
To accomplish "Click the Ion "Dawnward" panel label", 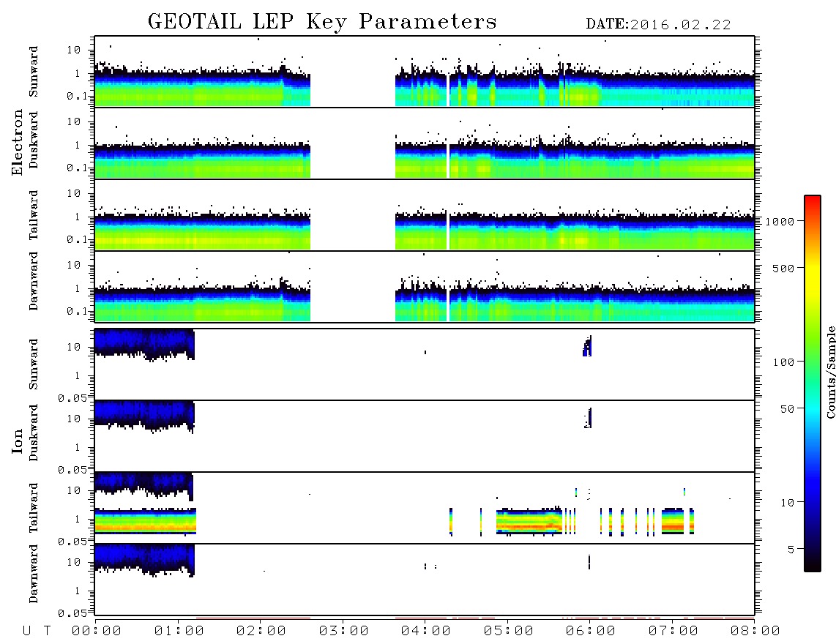I will click(x=34, y=574).
